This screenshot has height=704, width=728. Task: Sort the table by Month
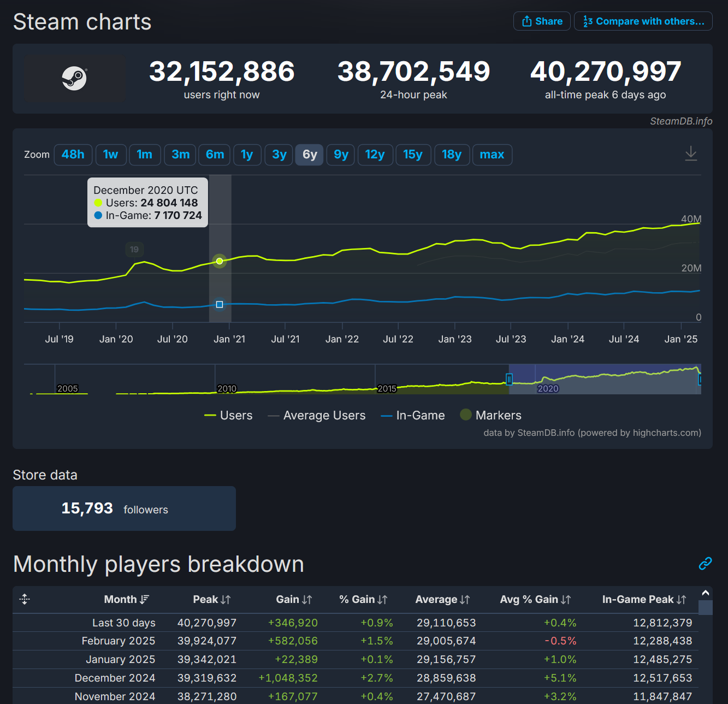(x=126, y=599)
